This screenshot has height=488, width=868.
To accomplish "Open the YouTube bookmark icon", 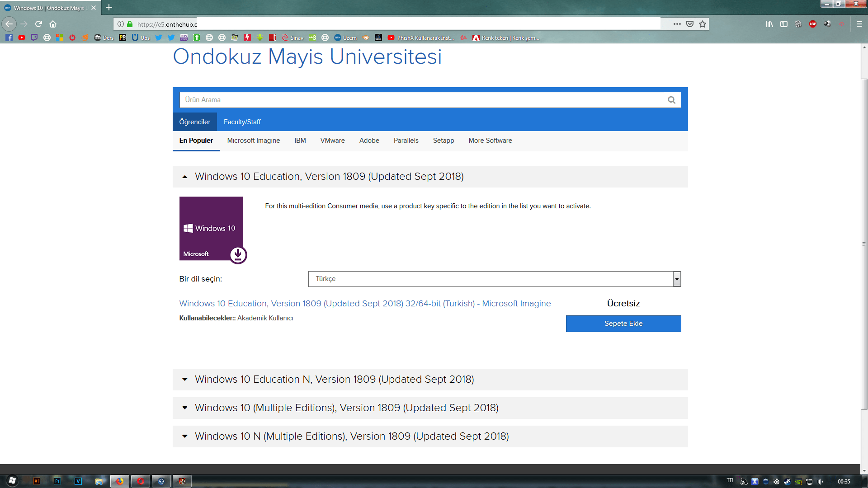I will click(22, 38).
